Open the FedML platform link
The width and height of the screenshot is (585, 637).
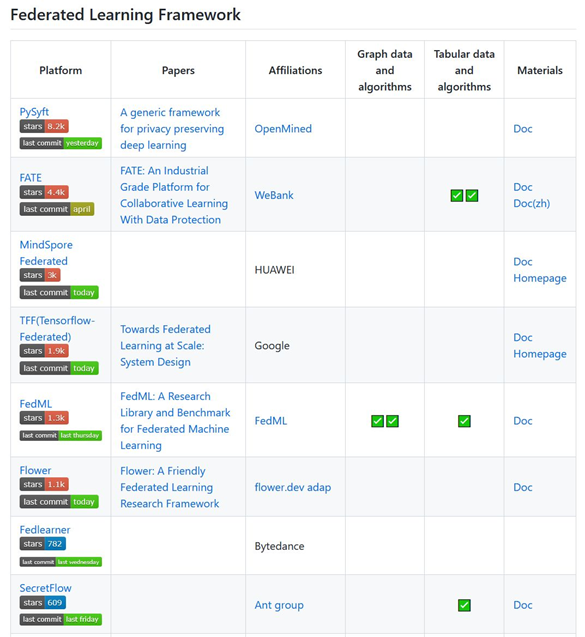(36, 404)
